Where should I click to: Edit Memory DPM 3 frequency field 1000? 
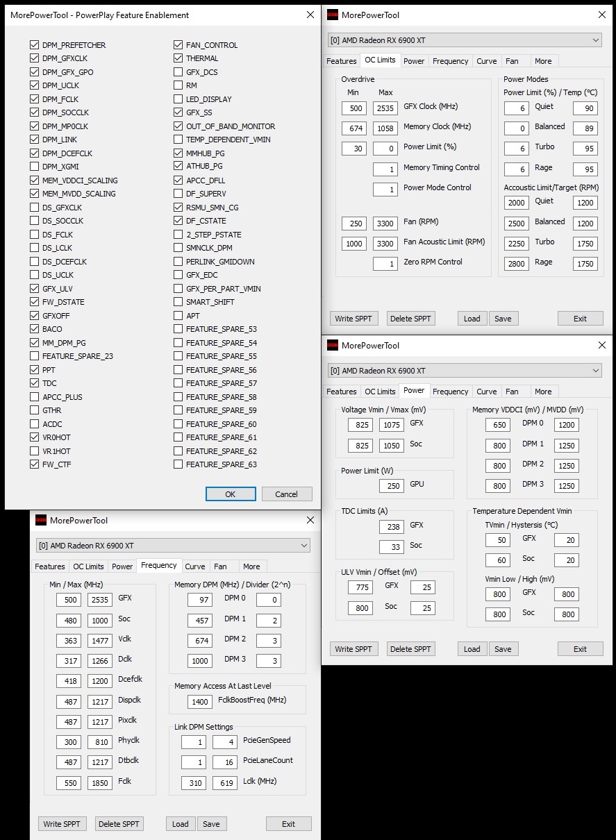click(201, 662)
